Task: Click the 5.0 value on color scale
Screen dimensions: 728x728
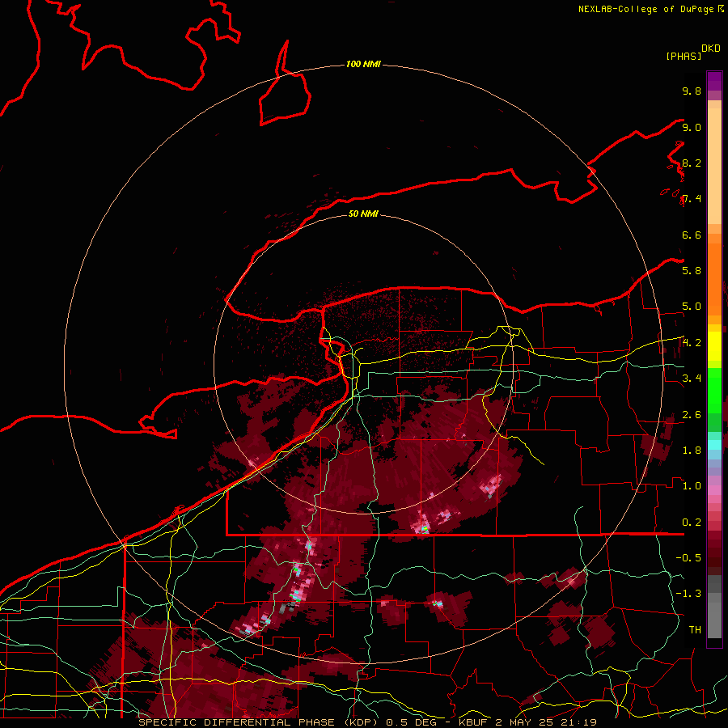Action: pos(692,307)
